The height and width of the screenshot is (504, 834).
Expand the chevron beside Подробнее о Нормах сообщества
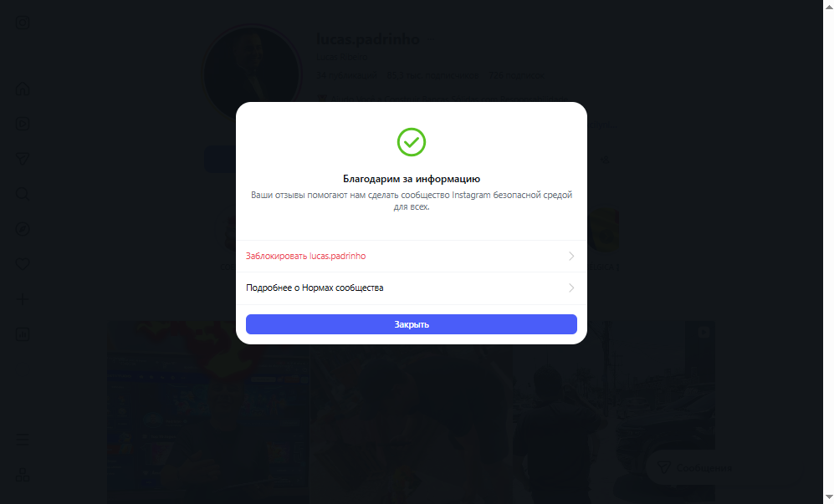571,288
